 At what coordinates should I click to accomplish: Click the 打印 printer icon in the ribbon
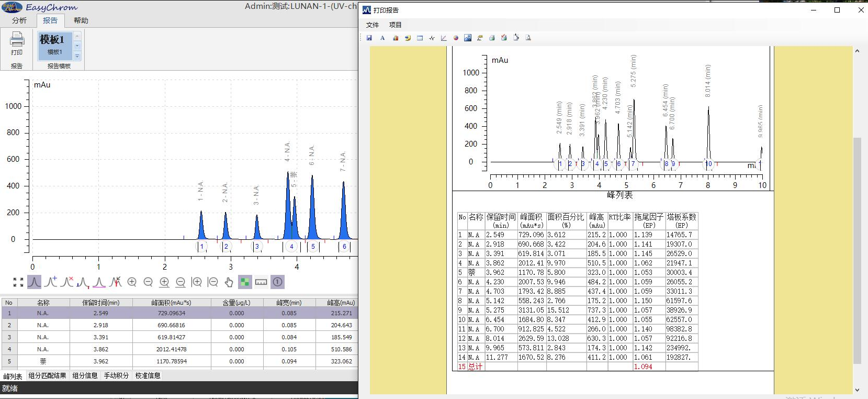(17, 39)
